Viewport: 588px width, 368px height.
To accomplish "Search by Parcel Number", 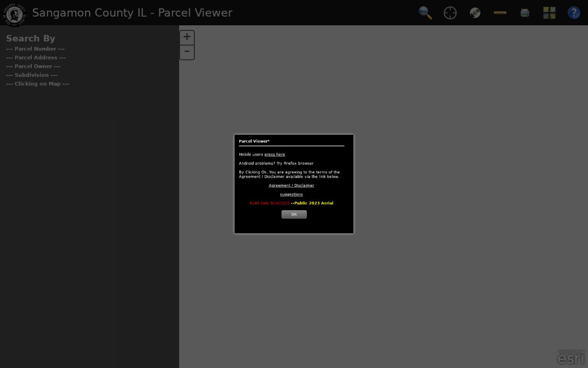I will point(35,49).
